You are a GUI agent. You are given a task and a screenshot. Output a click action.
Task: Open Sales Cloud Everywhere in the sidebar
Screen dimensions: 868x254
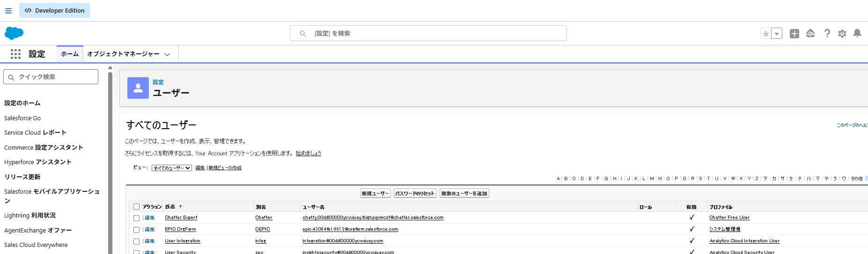click(x=36, y=245)
